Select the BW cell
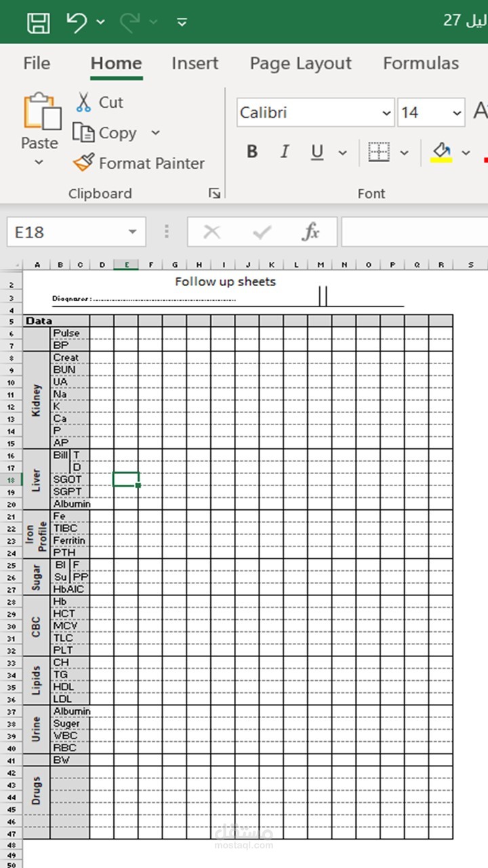Screen dimensions: 488x868 (70, 760)
